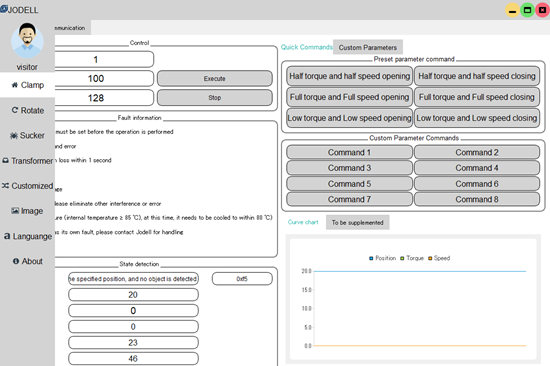Run Half torque and half speed closing

(477, 76)
